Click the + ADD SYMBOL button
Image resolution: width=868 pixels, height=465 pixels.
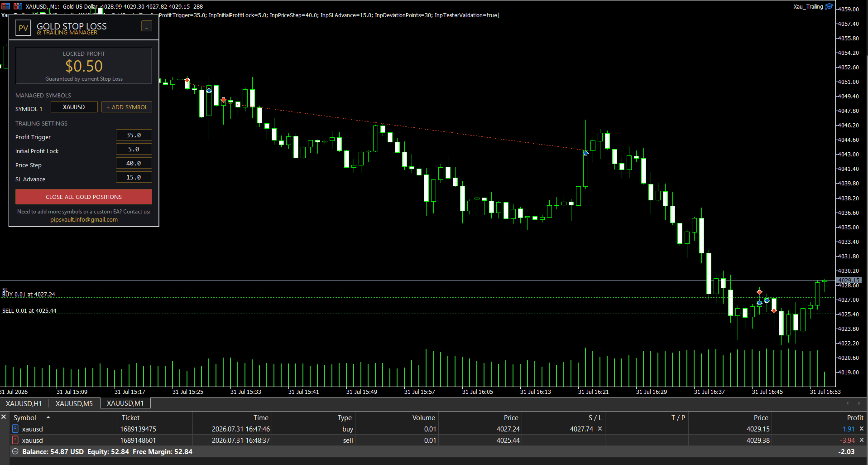point(127,107)
